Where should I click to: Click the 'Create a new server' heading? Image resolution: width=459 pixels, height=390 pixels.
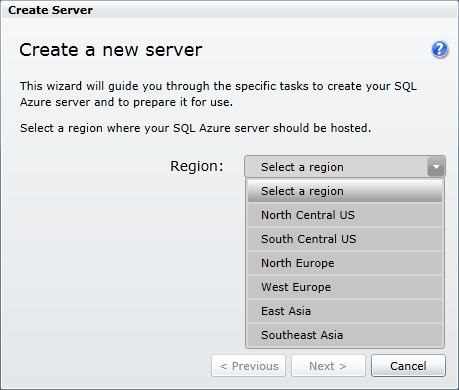[x=111, y=50]
